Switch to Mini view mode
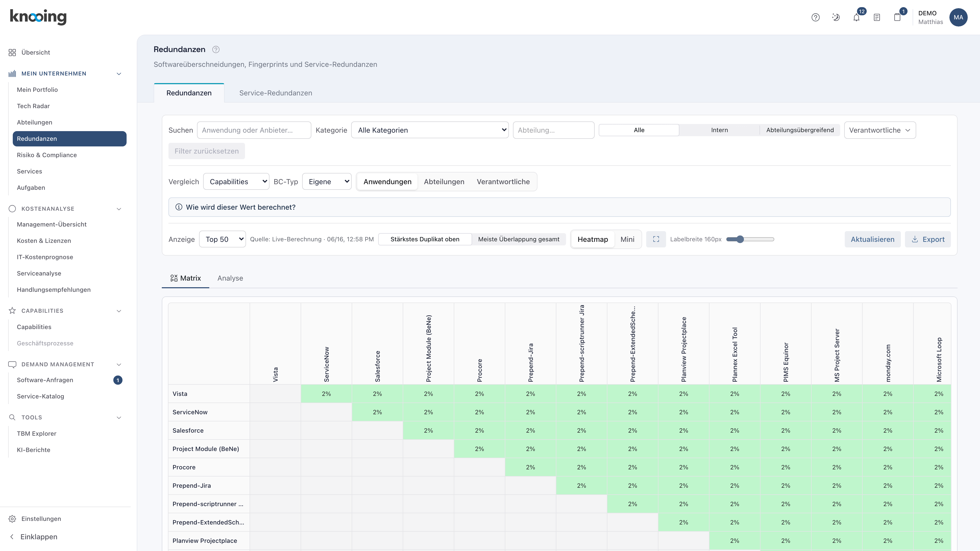This screenshot has width=980, height=551. pyautogui.click(x=627, y=239)
